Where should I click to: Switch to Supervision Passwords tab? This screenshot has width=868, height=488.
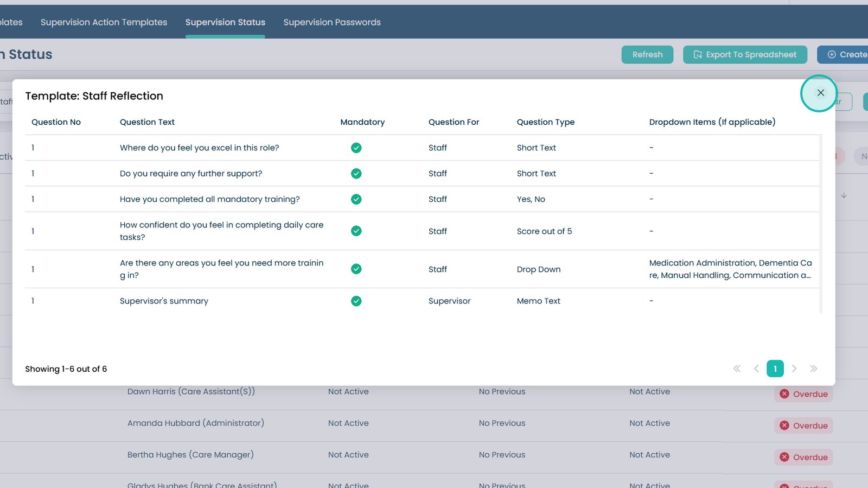(331, 22)
